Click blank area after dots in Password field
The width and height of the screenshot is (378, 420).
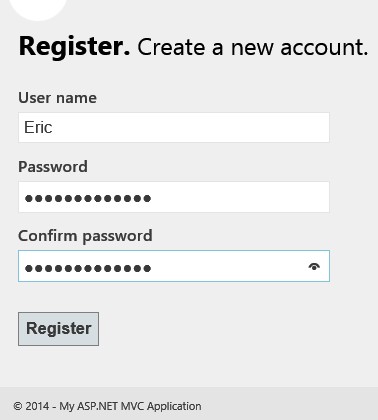coord(240,197)
